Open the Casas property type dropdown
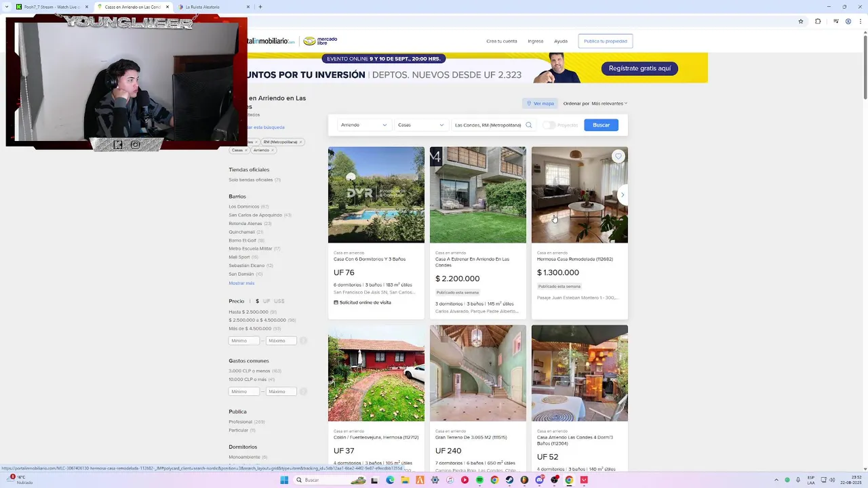The height and width of the screenshot is (488, 868). coord(421,125)
